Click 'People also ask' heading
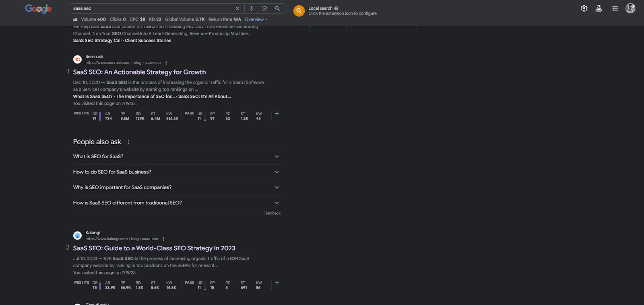644x305 pixels. [x=97, y=142]
